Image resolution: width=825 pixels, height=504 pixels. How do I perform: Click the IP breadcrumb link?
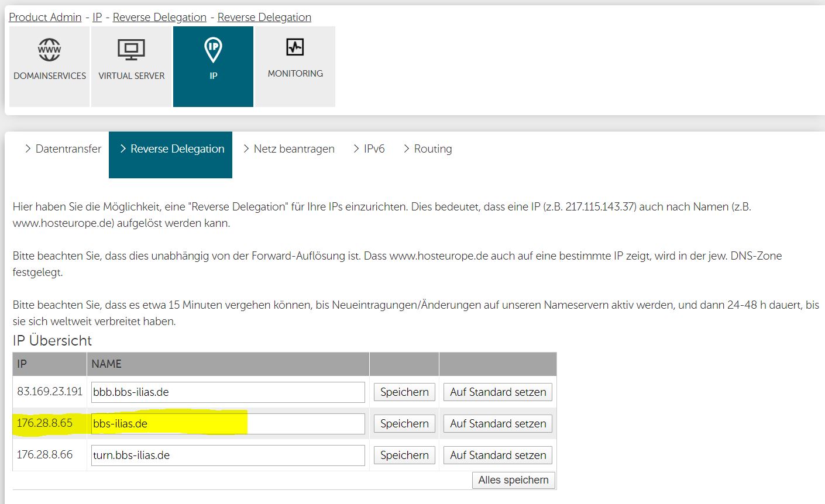click(x=97, y=17)
